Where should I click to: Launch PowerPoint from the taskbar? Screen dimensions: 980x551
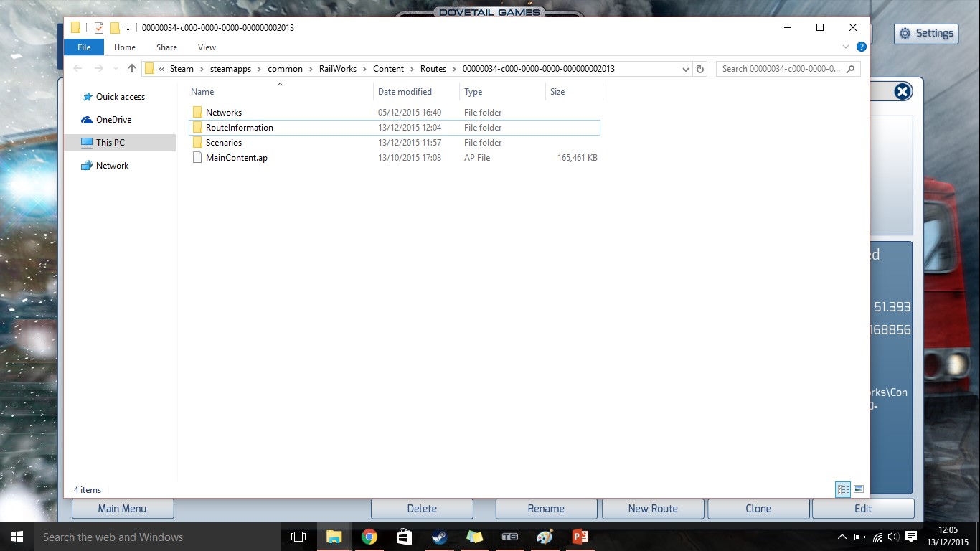coord(580,537)
